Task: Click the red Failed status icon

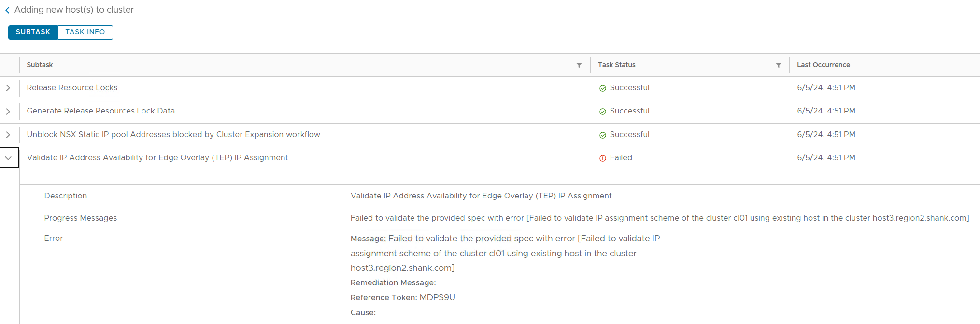Action: tap(603, 158)
